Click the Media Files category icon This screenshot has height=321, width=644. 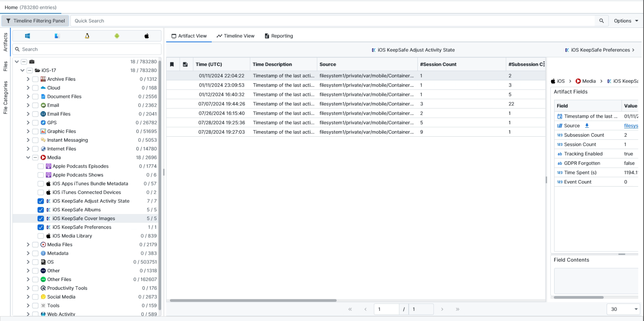(x=43, y=244)
